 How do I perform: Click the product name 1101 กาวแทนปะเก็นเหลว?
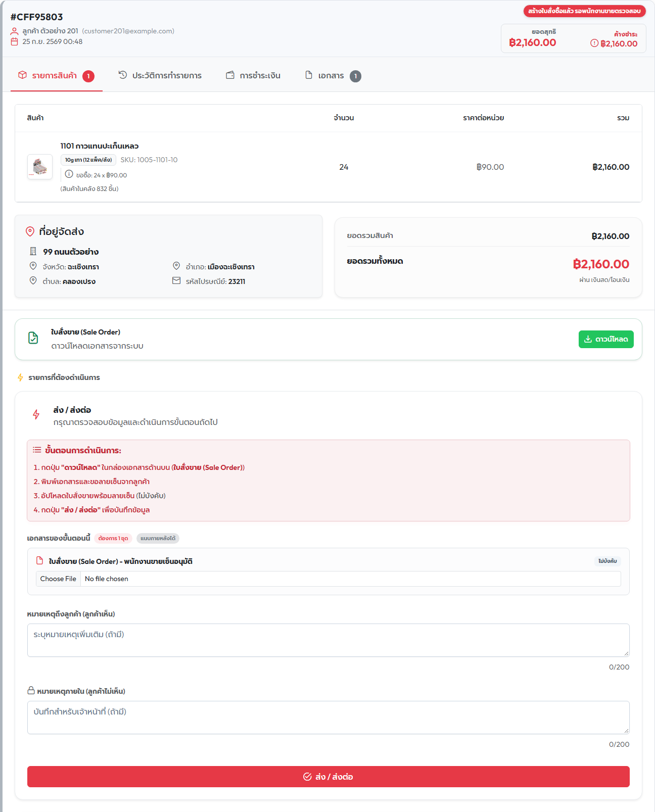click(x=100, y=146)
